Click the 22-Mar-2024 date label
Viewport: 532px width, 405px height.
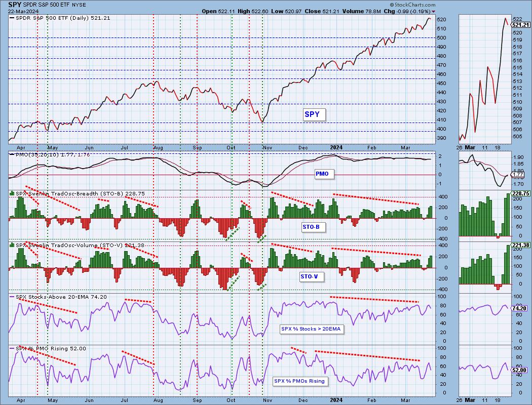tap(23, 12)
